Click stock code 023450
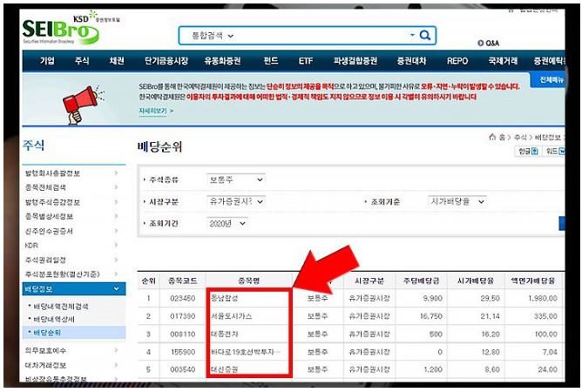The height and width of the screenshot is (392, 582). coord(183,298)
